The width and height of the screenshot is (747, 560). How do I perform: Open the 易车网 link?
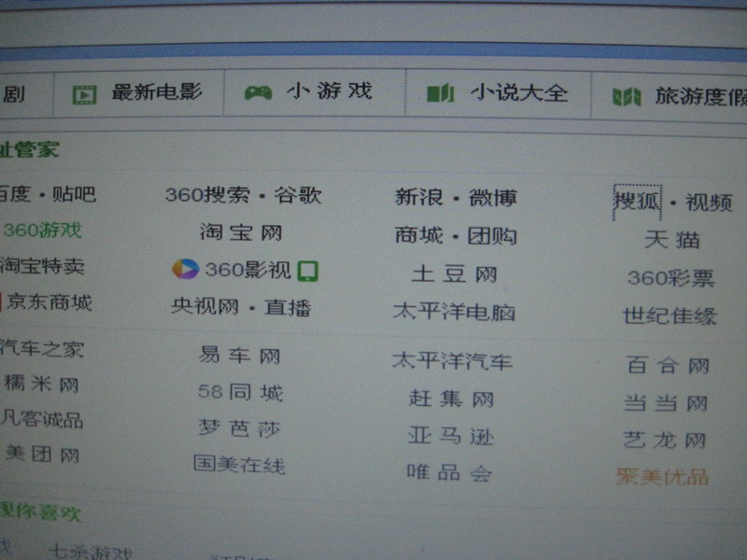[239, 356]
